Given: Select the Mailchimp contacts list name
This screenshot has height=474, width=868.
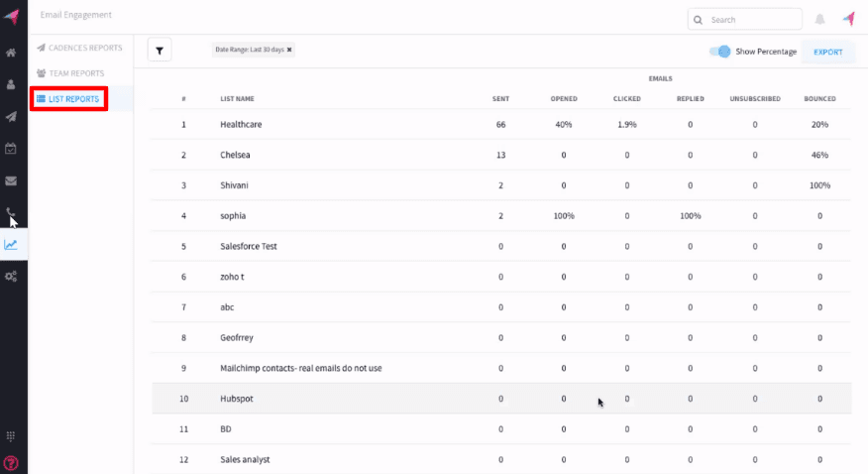Looking at the screenshot, I should pyautogui.click(x=301, y=368).
